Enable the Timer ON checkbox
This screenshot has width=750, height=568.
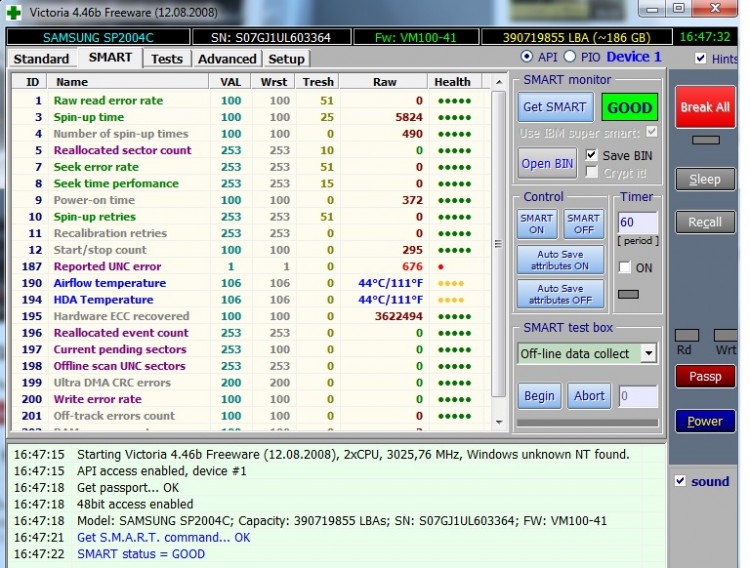(x=624, y=267)
